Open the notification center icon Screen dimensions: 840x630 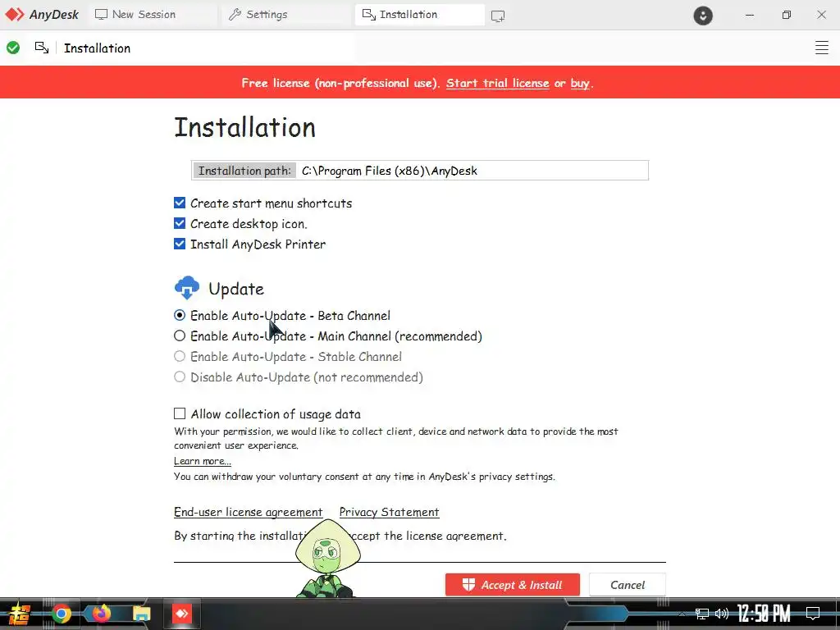pyautogui.click(x=813, y=614)
